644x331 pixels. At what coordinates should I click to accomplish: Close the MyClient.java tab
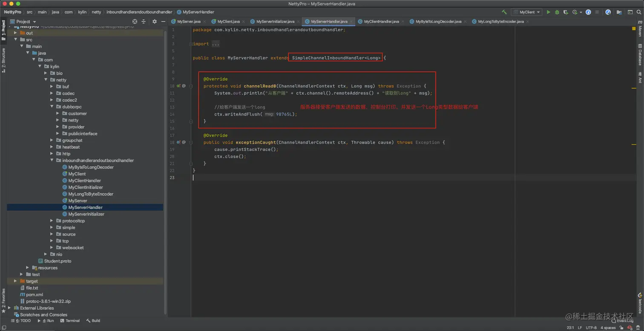(244, 21)
